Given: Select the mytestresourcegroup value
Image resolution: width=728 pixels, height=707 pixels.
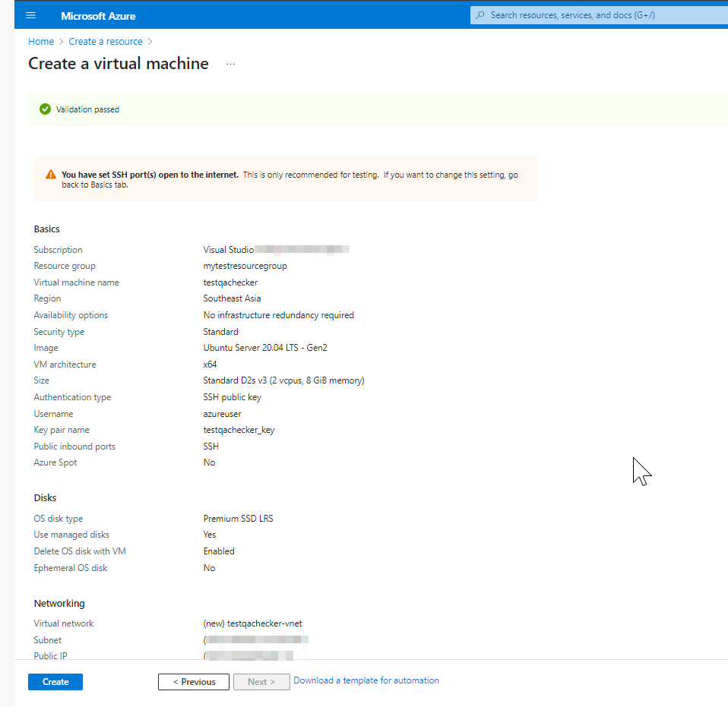Looking at the screenshot, I should pyautogui.click(x=245, y=266).
